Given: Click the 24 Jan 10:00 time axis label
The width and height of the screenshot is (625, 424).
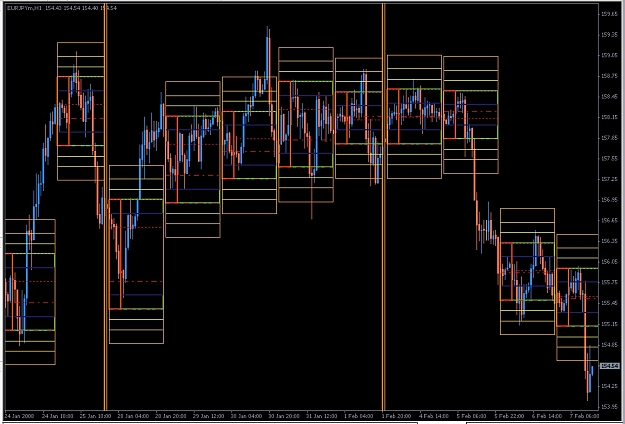Looking at the screenshot, I should point(57,416).
